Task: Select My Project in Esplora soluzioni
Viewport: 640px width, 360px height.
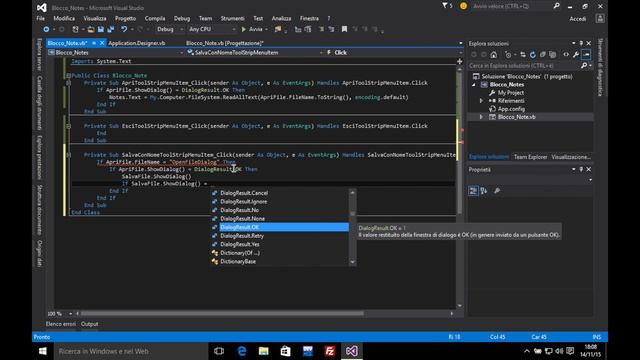Action: pos(511,93)
